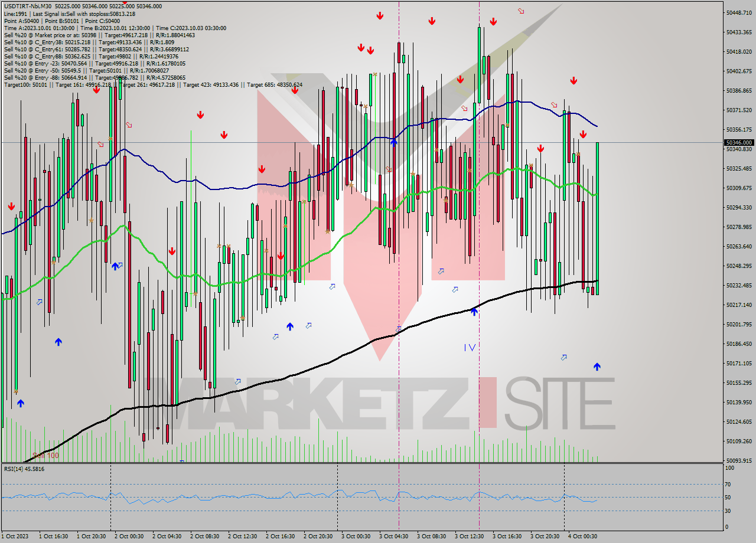The width and height of the screenshot is (756, 543).
Task: Click the 50248.295 price axis label
Action: 738,266
